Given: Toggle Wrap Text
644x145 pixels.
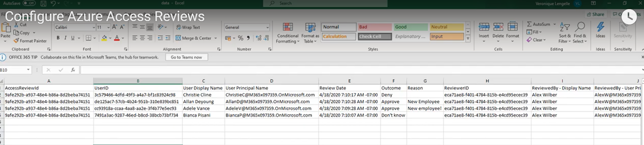Looking at the screenshot, I should [188, 27].
